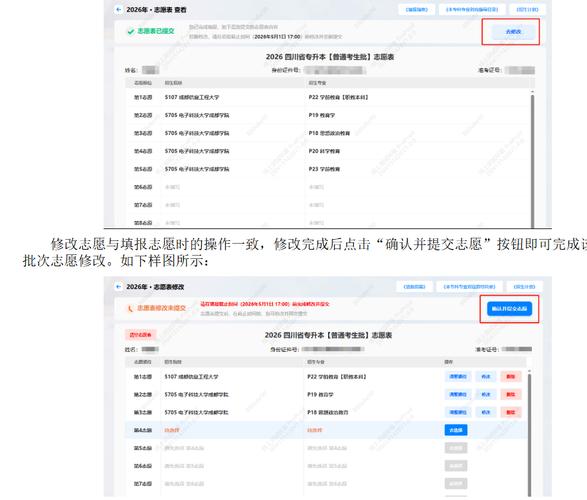The image size is (587, 500).
Task: Click red 删除 button in 第2志愿 row
Action: coord(511,394)
